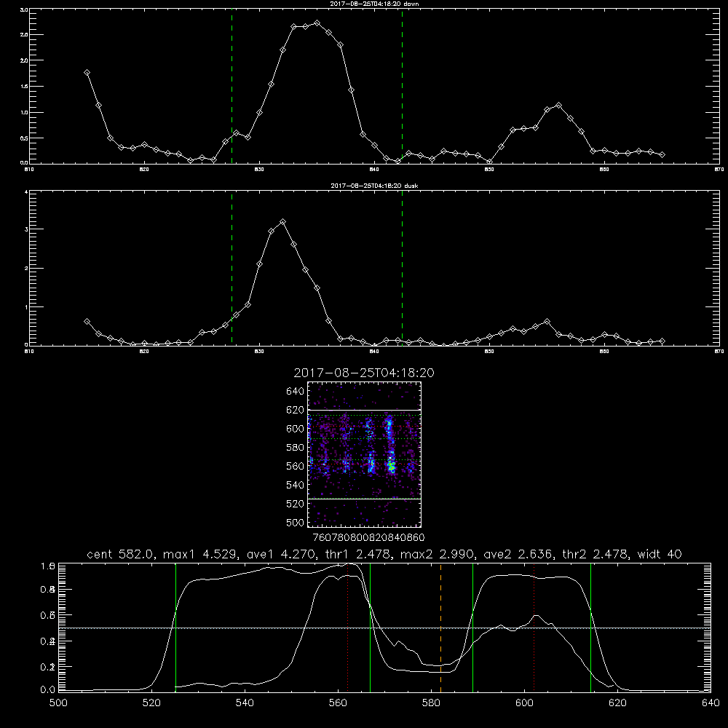Click the '640' x-axis label of bottom plot
Viewport: 728px width, 728px height.
coord(711,703)
